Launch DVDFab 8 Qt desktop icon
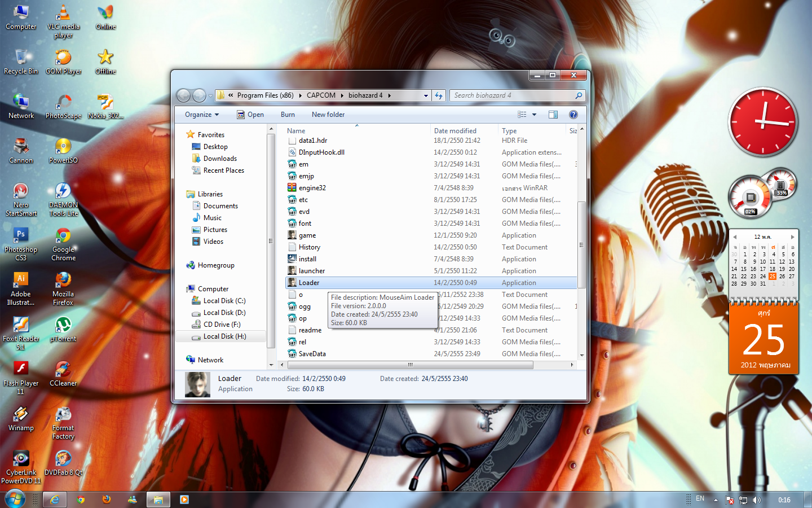 tap(63, 463)
